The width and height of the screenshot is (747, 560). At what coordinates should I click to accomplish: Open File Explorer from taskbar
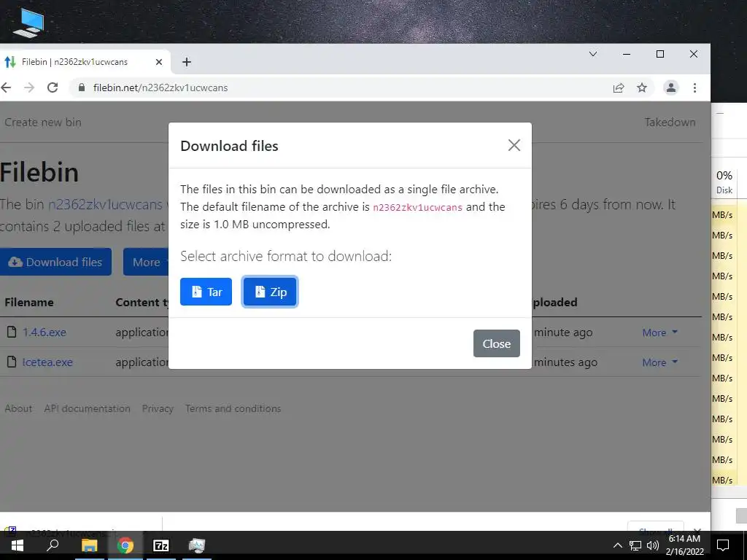point(89,545)
